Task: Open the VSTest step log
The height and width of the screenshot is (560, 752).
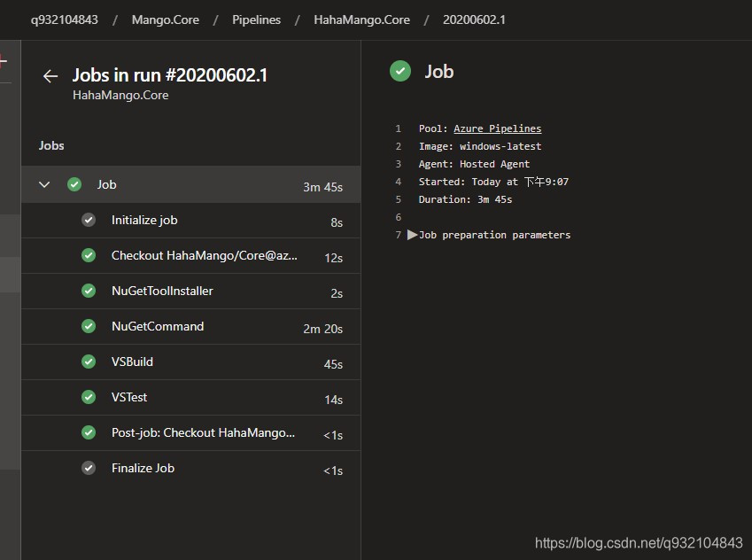Action: 190,397
